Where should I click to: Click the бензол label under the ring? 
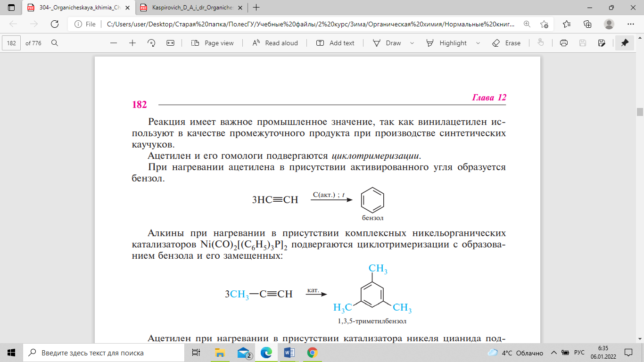click(x=372, y=218)
